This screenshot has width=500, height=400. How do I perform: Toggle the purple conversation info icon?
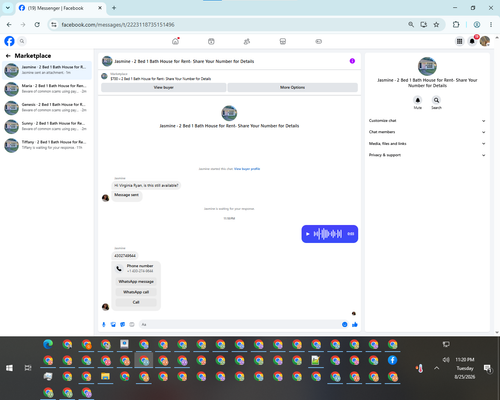pyautogui.click(x=352, y=61)
